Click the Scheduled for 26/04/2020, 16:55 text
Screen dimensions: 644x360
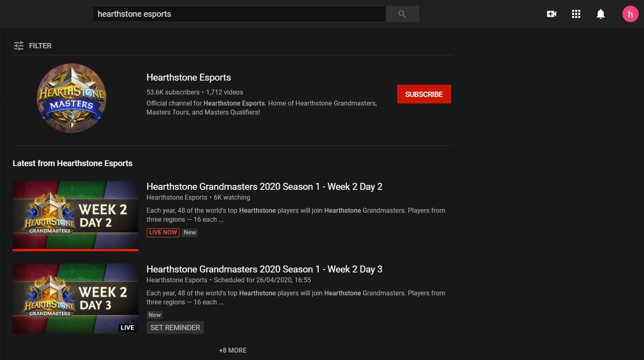pos(262,280)
